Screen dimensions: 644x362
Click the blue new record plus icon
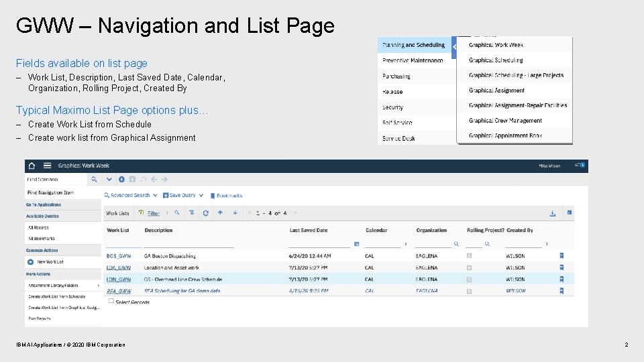121,180
